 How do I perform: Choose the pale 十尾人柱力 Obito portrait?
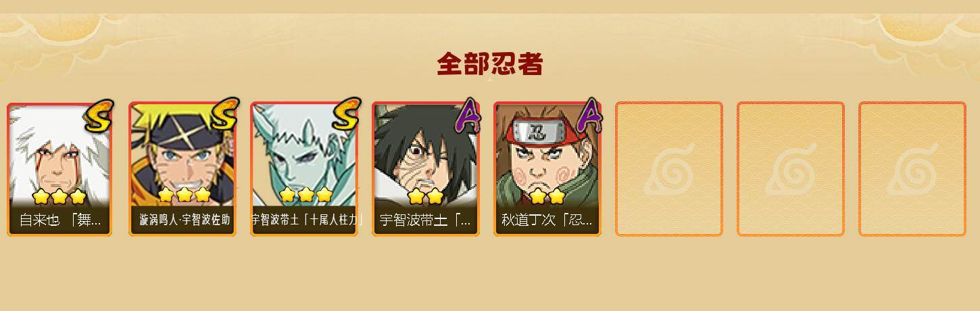click(x=304, y=169)
